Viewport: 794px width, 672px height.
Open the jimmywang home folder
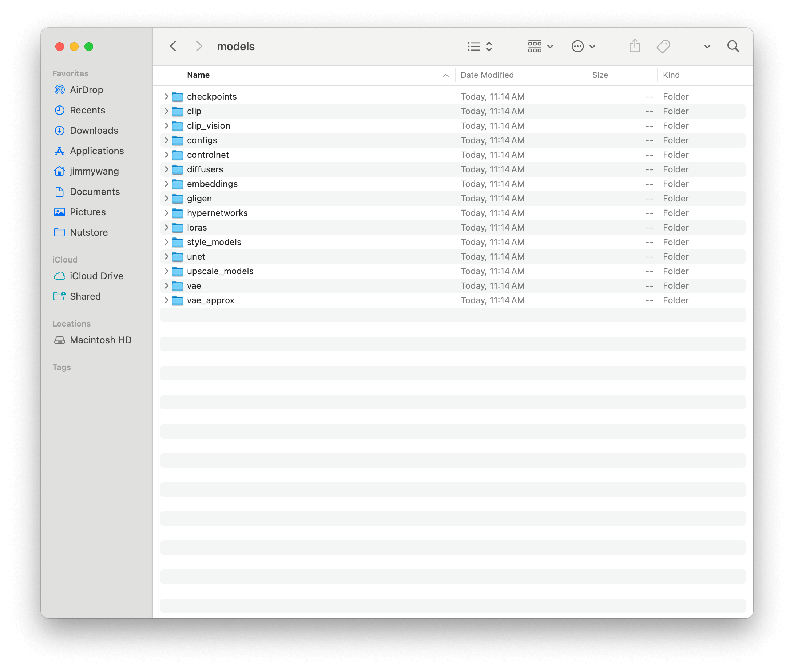[x=94, y=171]
